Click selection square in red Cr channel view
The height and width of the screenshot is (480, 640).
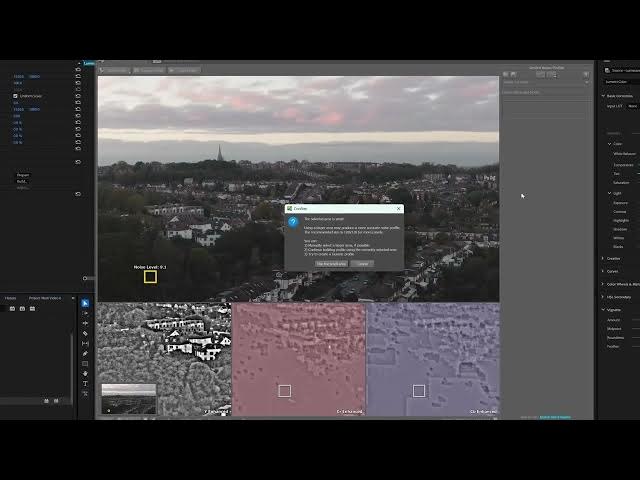point(284,391)
